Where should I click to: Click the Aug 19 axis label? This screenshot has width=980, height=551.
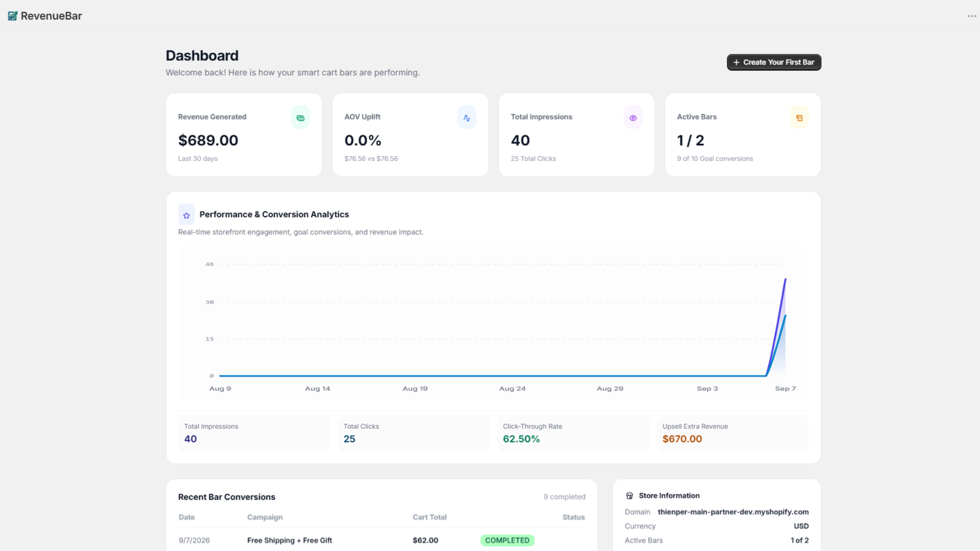coord(415,389)
